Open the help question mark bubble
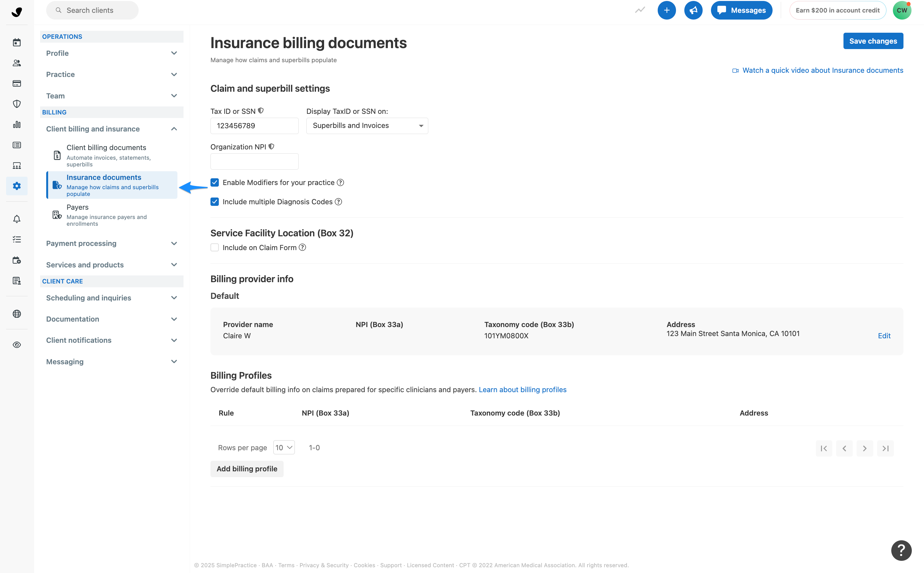This screenshot has width=924, height=573. click(x=901, y=550)
